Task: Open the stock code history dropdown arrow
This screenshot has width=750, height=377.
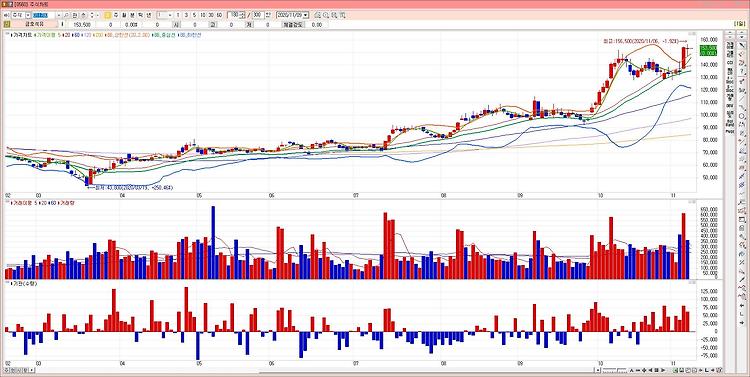Action: tap(59, 15)
